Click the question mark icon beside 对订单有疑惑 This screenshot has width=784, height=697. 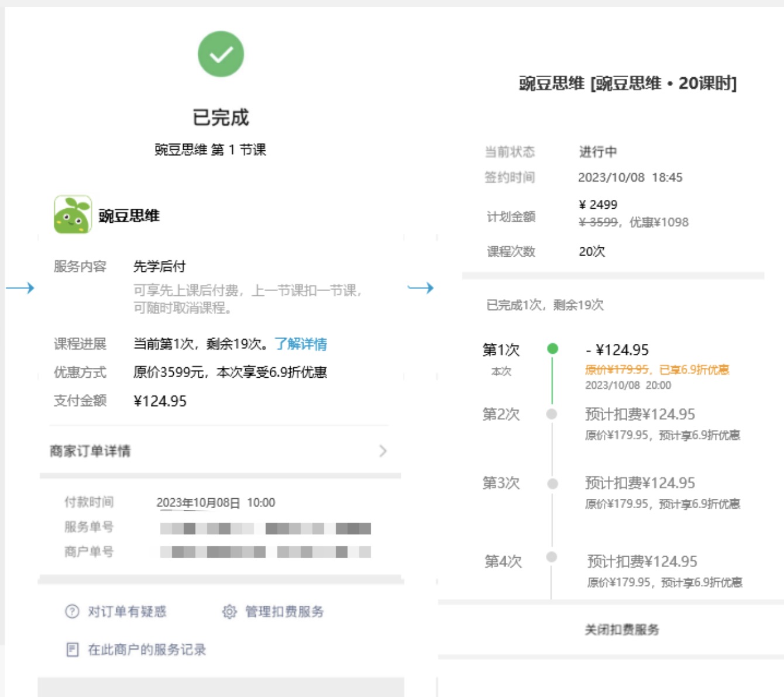click(x=70, y=612)
